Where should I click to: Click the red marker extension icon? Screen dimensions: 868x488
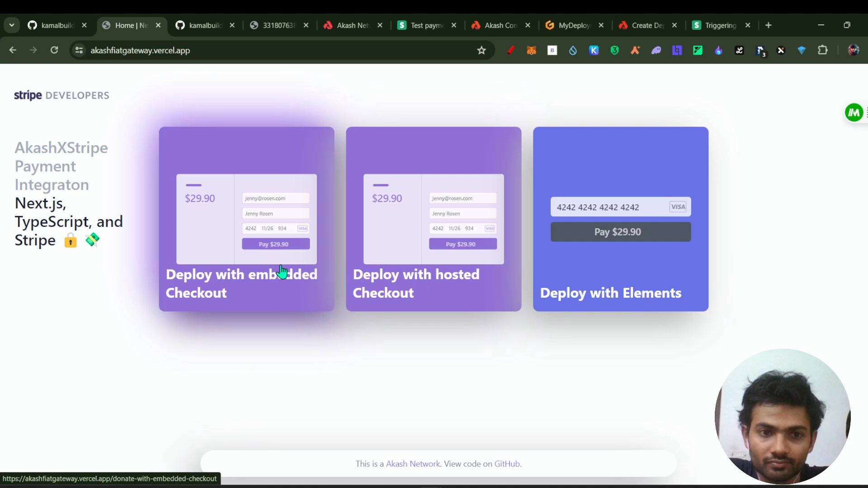pos(511,50)
